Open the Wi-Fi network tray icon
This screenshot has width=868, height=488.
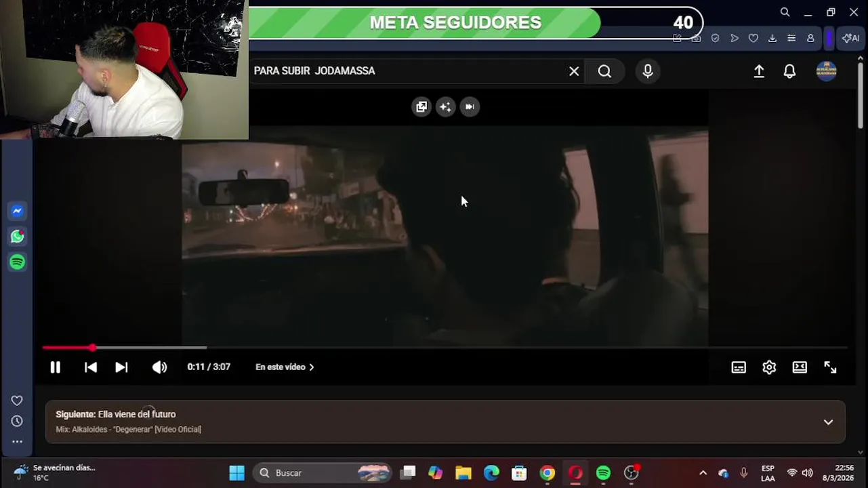point(791,473)
